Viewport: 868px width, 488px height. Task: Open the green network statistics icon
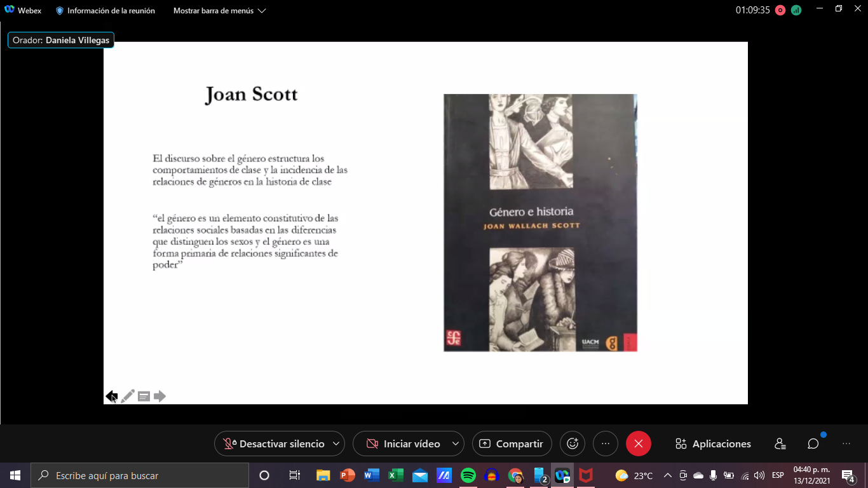tap(796, 10)
